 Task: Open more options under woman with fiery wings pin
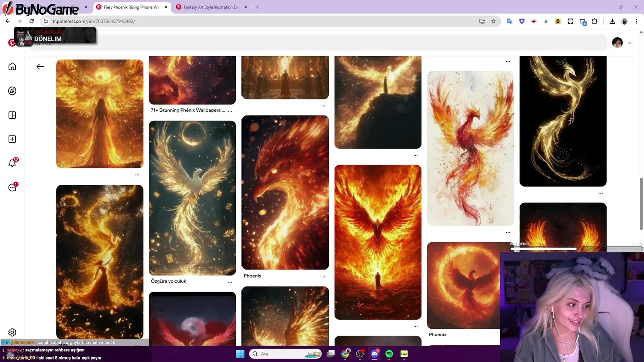click(137, 175)
